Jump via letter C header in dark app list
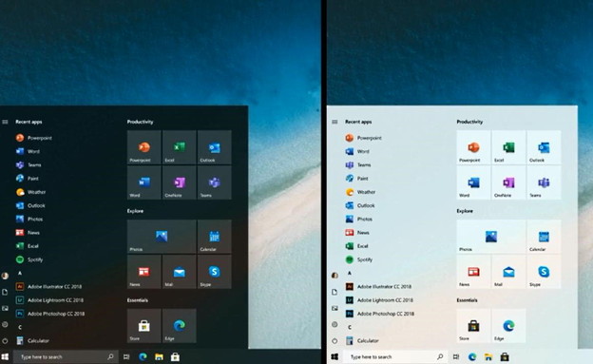Screen dimensions: 593x364 (x=20, y=327)
